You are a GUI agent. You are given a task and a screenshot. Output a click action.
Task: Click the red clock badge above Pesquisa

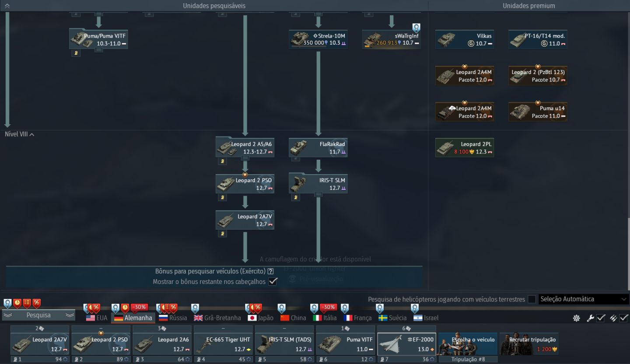[x=17, y=302]
